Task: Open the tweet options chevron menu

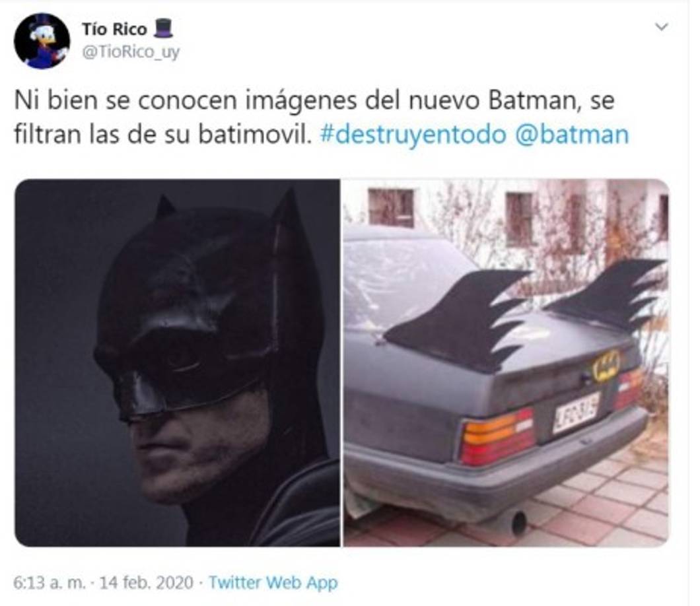Action: (x=661, y=27)
